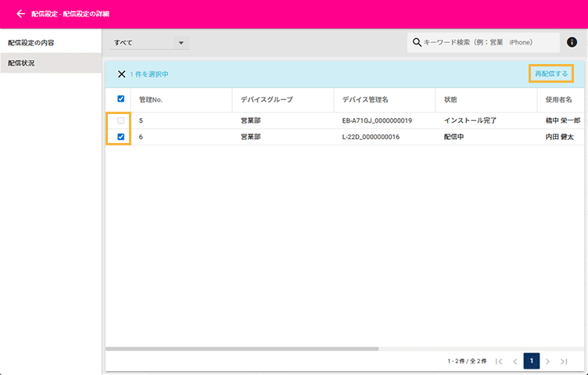Click device name L-22D_0000000016
This screenshot has height=375, width=588.
click(371, 137)
